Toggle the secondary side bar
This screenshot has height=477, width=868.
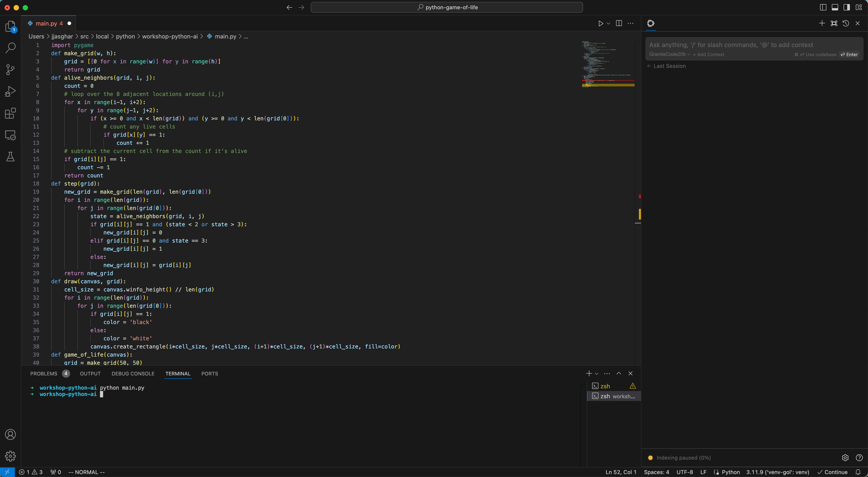coord(847,7)
